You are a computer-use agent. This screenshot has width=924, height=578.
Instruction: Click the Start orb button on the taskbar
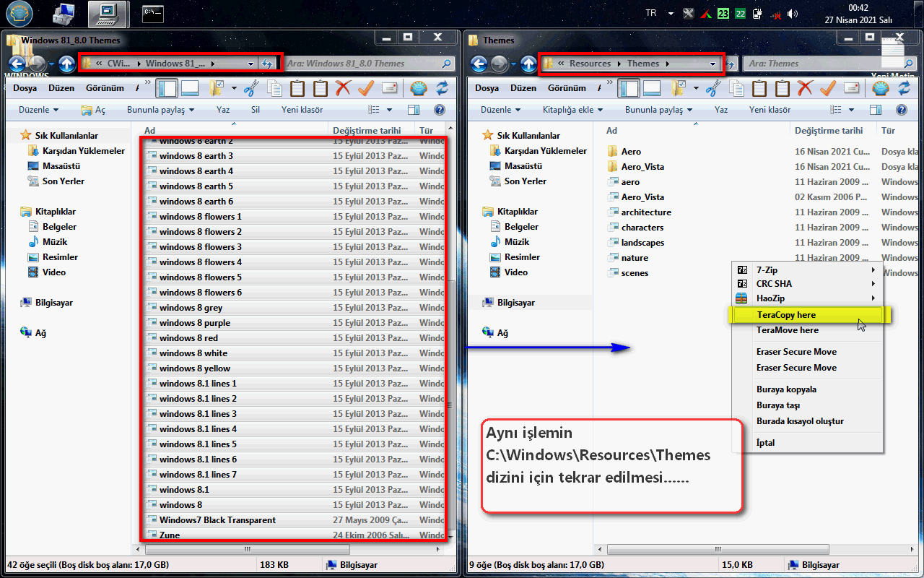click(19, 14)
